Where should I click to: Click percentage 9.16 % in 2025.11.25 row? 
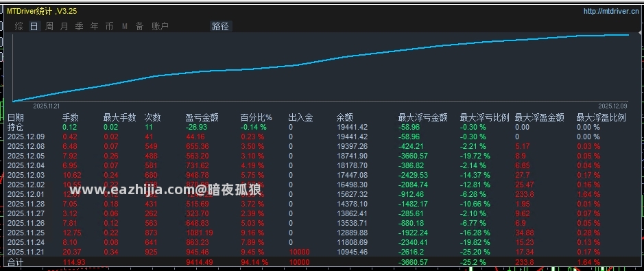pos(252,233)
